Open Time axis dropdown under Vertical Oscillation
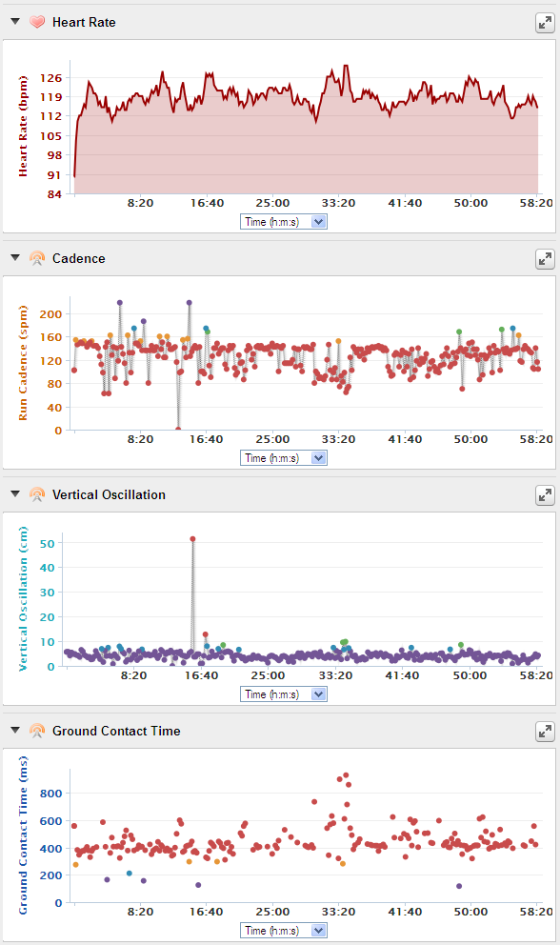Screen dimensions: 560x945 point(283,694)
